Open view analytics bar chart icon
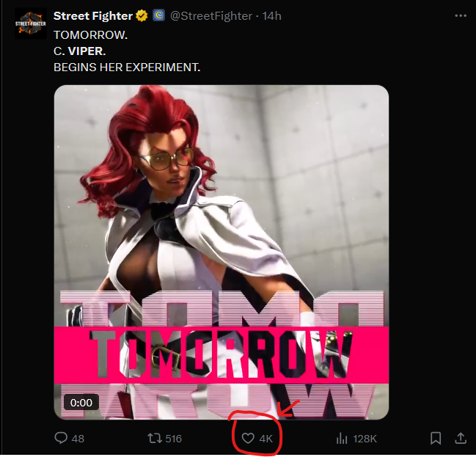The width and height of the screenshot is (476, 457). [x=342, y=438]
